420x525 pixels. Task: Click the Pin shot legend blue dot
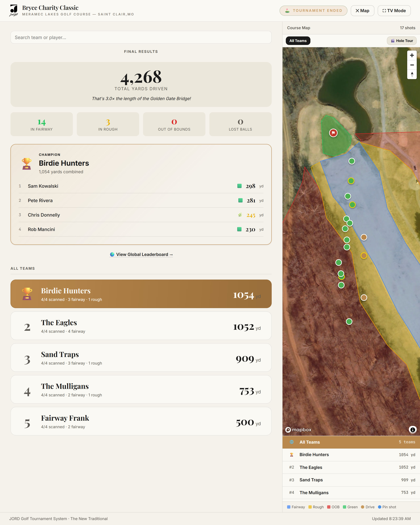pos(379,507)
